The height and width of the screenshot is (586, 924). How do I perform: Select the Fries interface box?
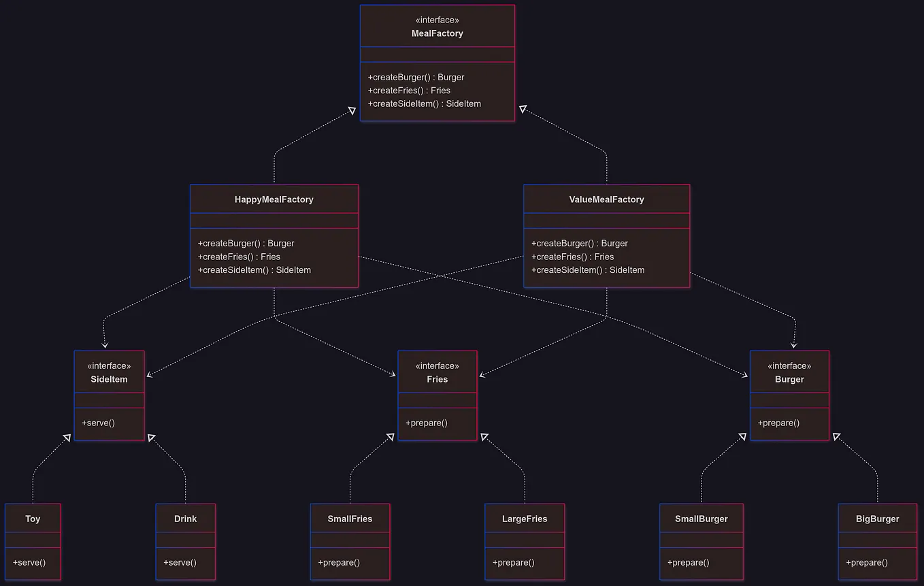[438, 372]
